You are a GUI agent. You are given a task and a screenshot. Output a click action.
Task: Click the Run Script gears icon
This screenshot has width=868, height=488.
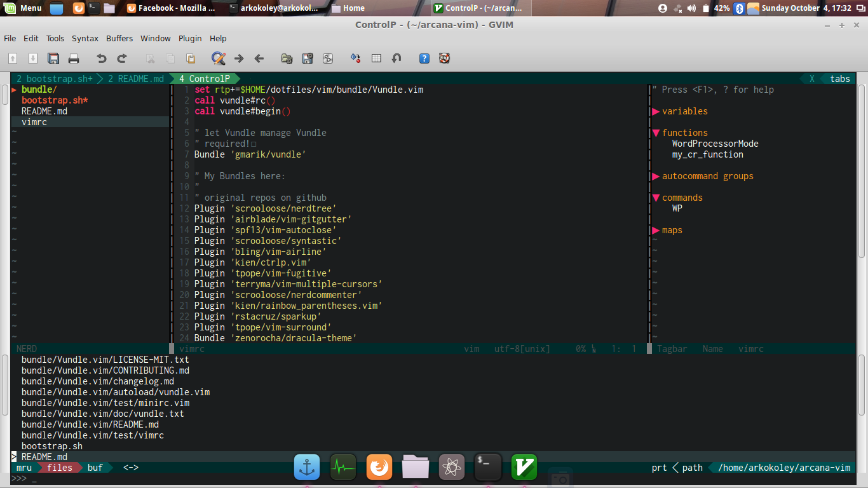(x=328, y=58)
